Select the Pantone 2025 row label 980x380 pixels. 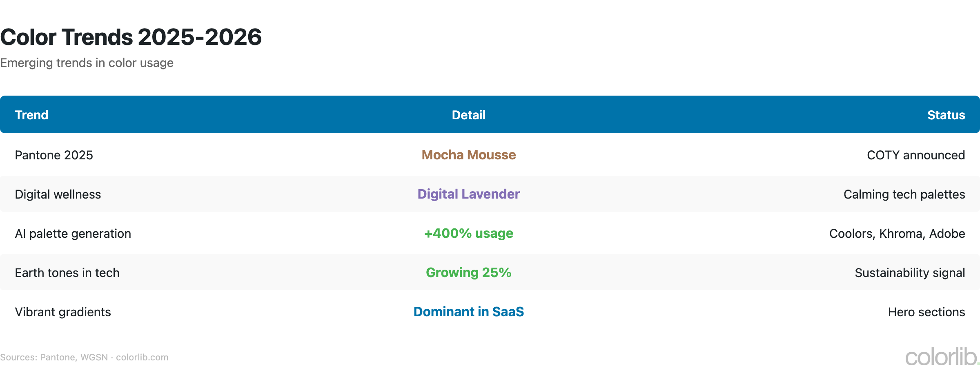coord(54,155)
